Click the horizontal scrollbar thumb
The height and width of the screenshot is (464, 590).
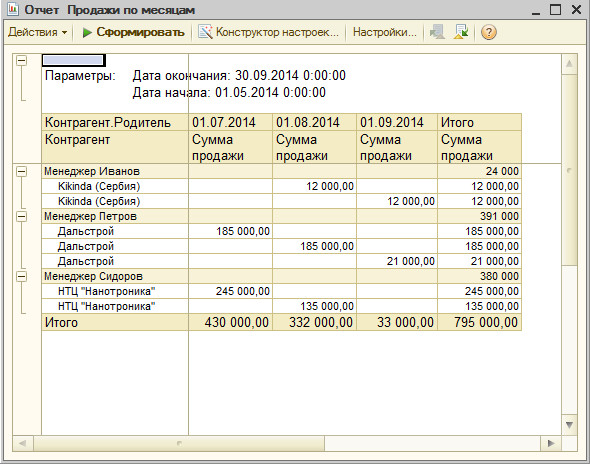pyautogui.click(x=179, y=443)
